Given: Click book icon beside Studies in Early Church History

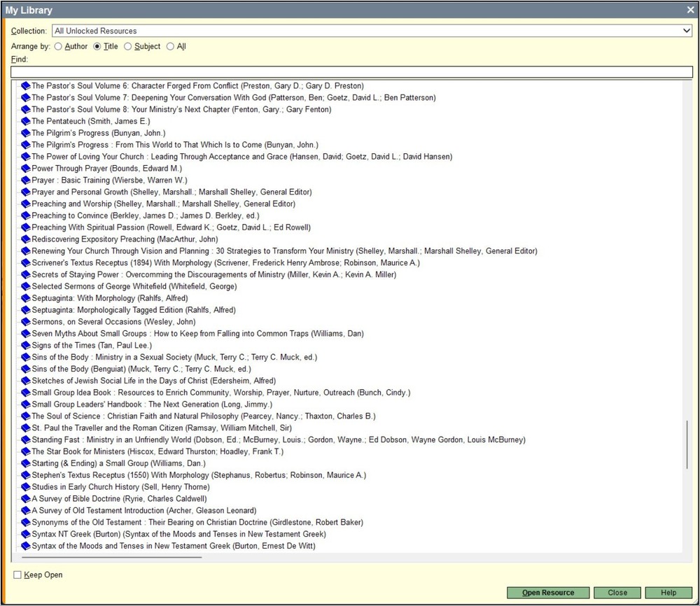Looking at the screenshot, I should pyautogui.click(x=26, y=487).
